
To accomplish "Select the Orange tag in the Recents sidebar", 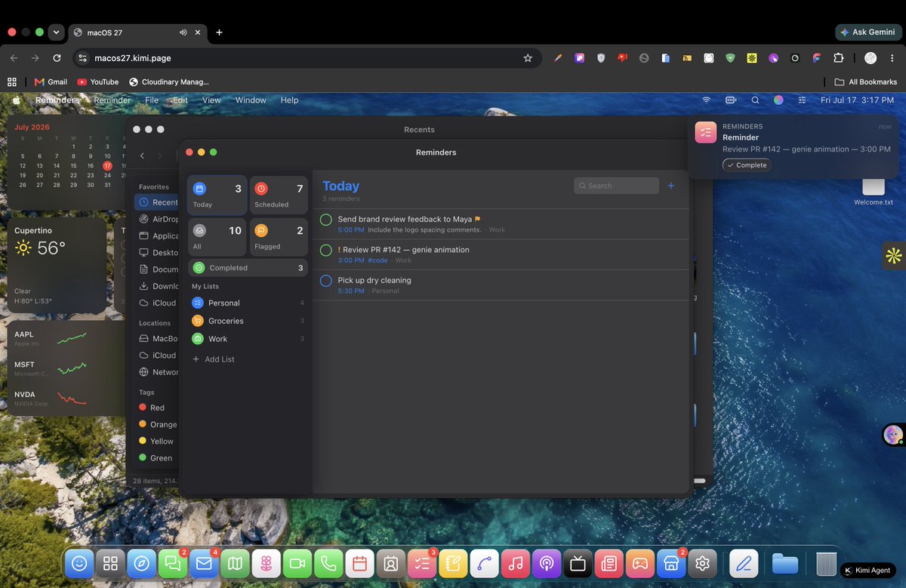I will point(157,424).
